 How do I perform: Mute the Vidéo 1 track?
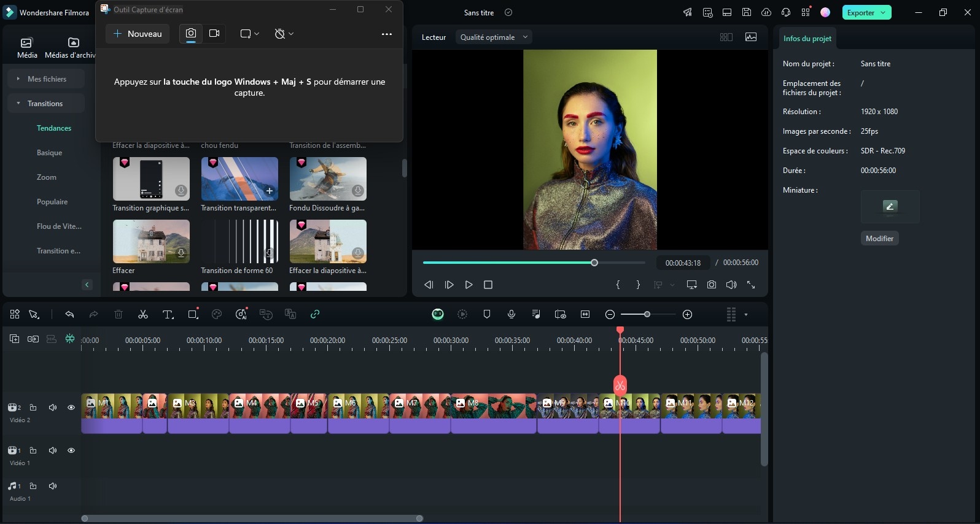[53, 450]
